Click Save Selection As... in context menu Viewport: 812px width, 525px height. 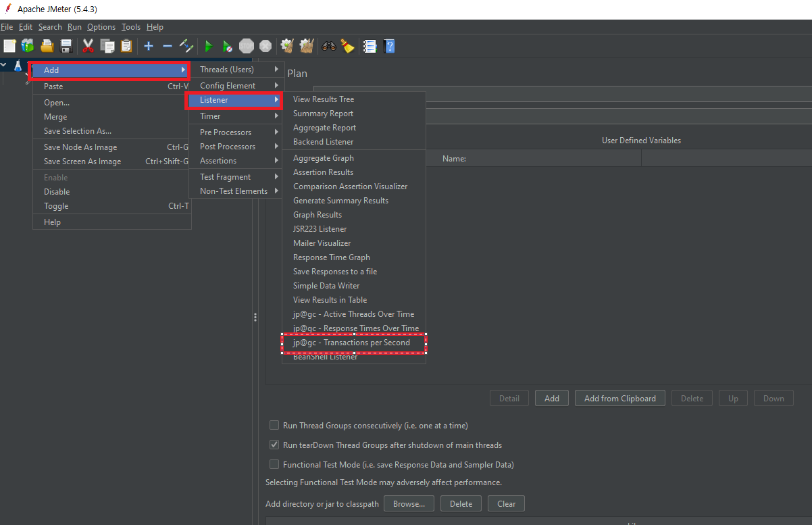112,131
